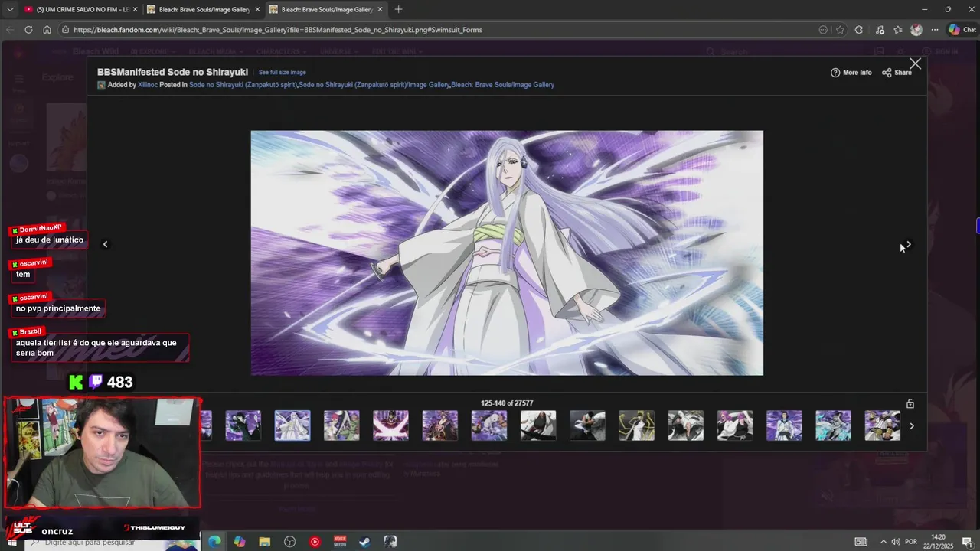Open File Explorer from the taskbar
The width and height of the screenshot is (980, 551).
pos(265,542)
